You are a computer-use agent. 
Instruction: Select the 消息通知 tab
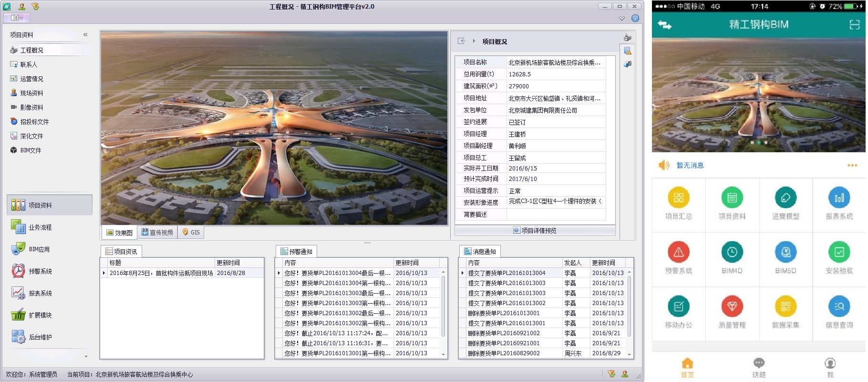[480, 252]
